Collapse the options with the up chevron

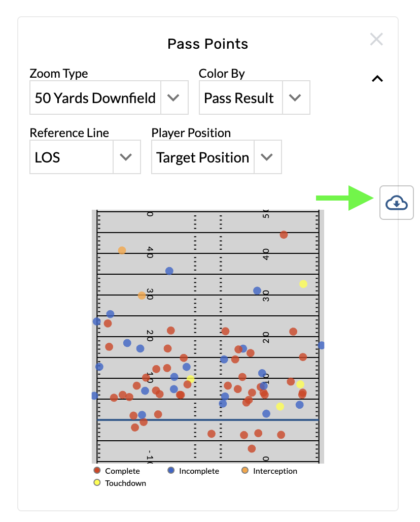pyautogui.click(x=377, y=79)
